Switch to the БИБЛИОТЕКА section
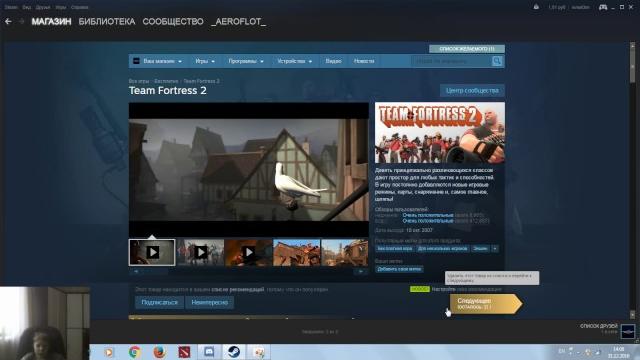Viewport: 640px width, 360px height. pos(107,22)
